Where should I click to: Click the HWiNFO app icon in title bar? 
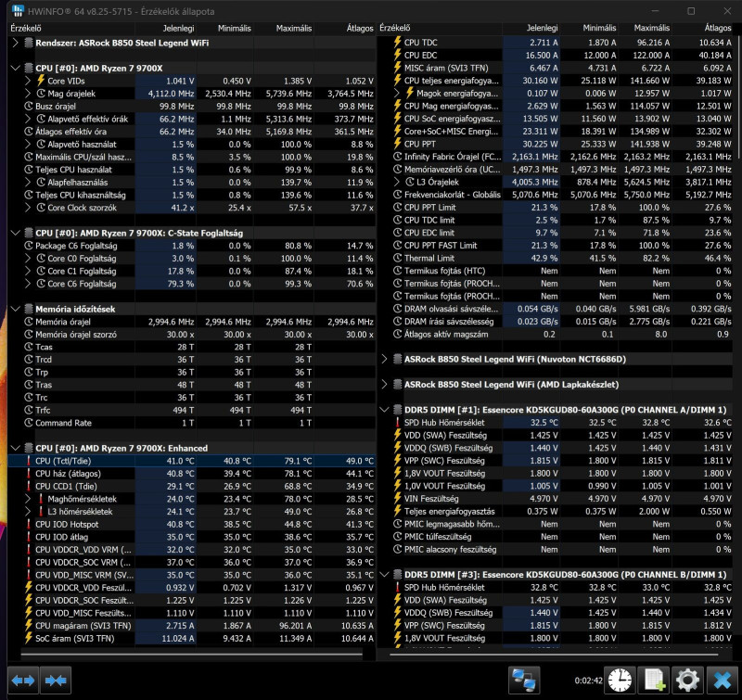(18, 11)
